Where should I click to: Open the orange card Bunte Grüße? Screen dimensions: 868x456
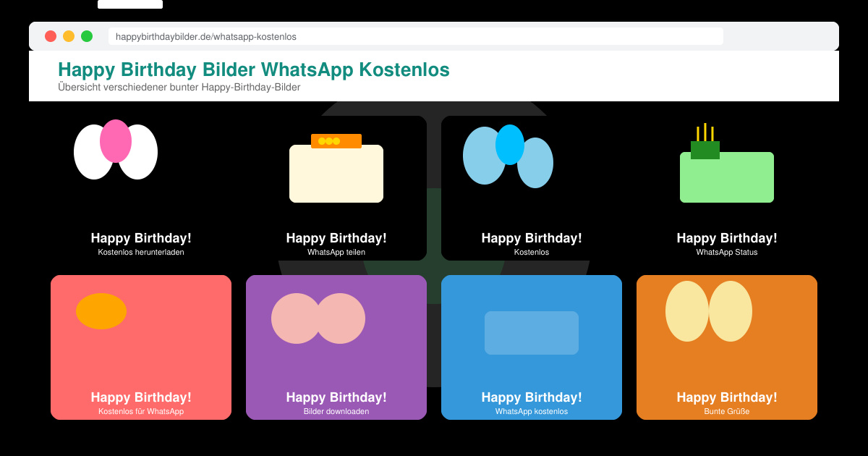[727, 347]
